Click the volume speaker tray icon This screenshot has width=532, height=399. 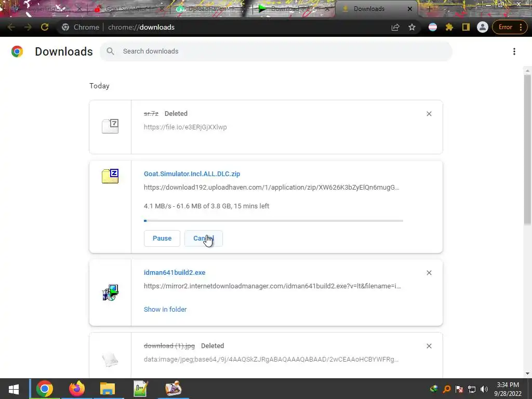coord(484,389)
